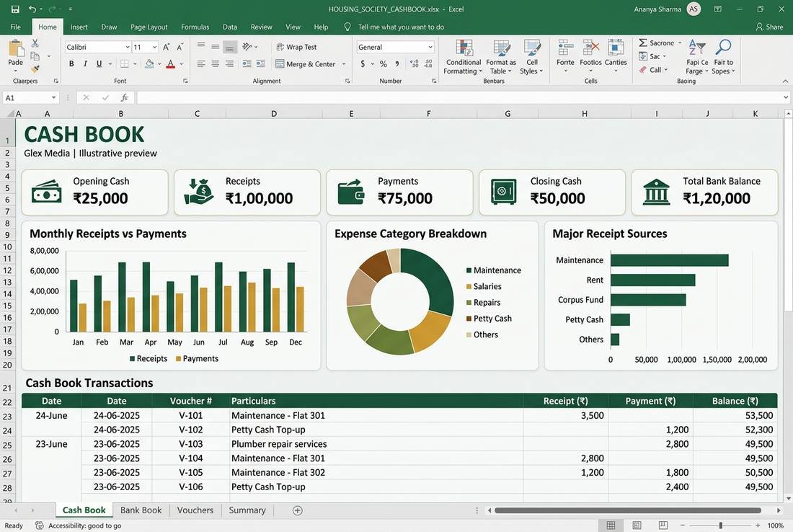
Task: Click the horizontal scrollbar thumb
Action: [x=628, y=511]
